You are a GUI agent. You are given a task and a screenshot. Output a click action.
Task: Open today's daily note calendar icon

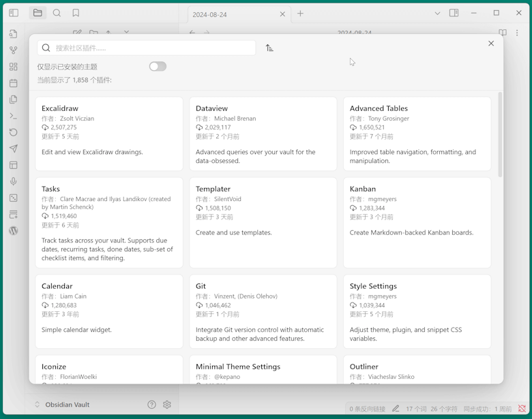pyautogui.click(x=13, y=83)
